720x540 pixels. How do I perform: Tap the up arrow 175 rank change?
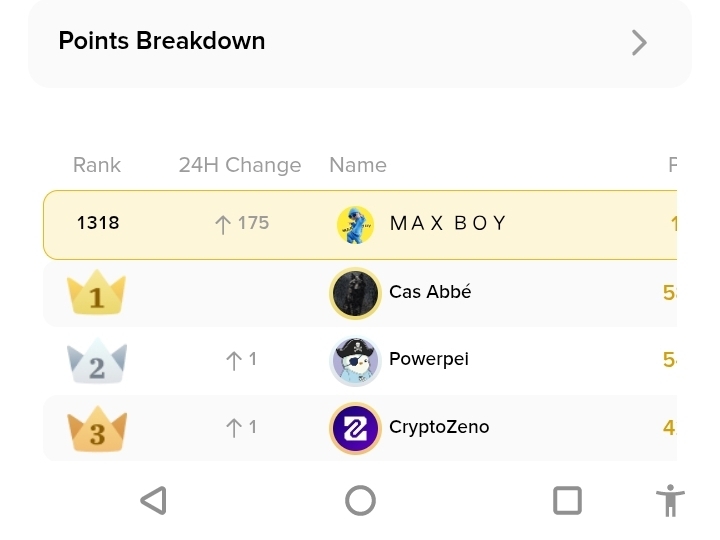pyautogui.click(x=242, y=223)
